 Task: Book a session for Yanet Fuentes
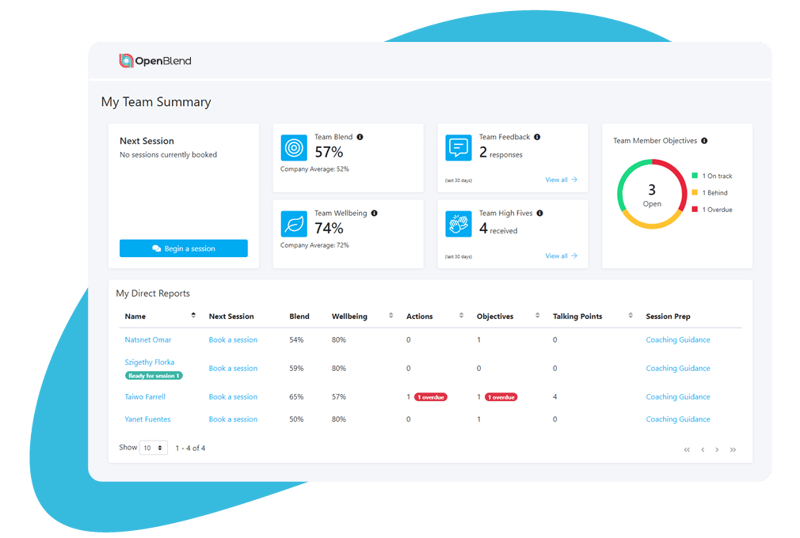click(233, 419)
